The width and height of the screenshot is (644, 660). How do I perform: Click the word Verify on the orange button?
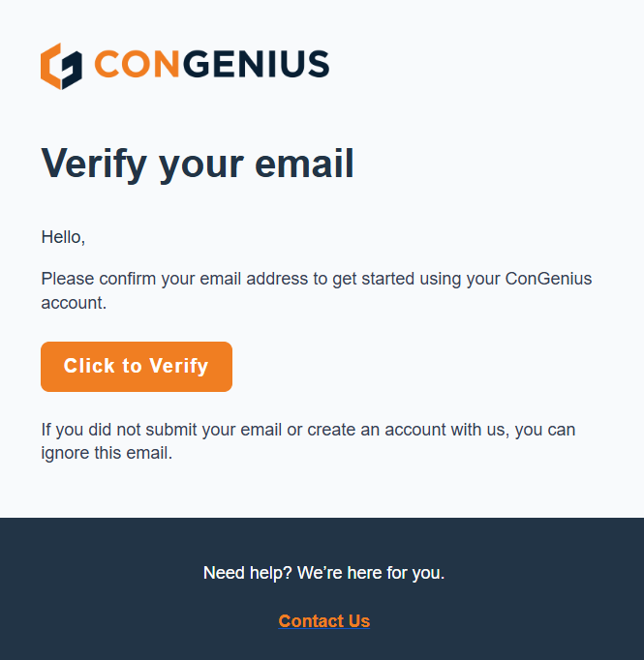[x=179, y=366]
